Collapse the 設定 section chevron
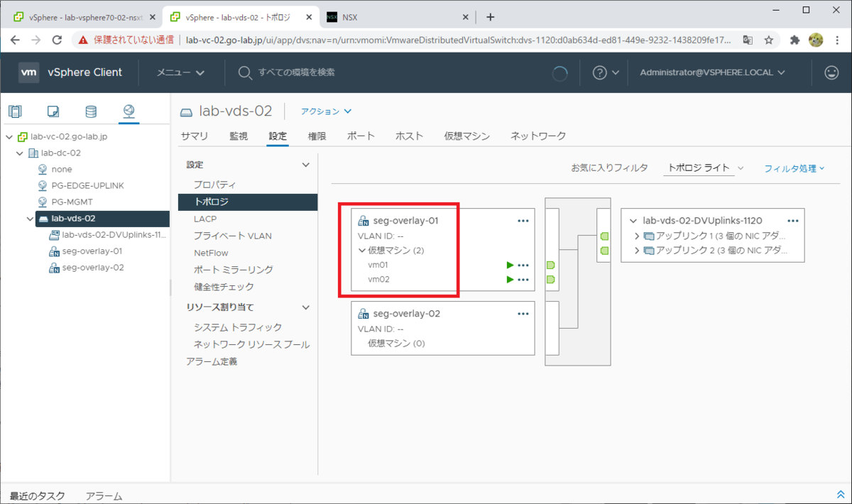Image resolution: width=852 pixels, height=504 pixels. (306, 165)
